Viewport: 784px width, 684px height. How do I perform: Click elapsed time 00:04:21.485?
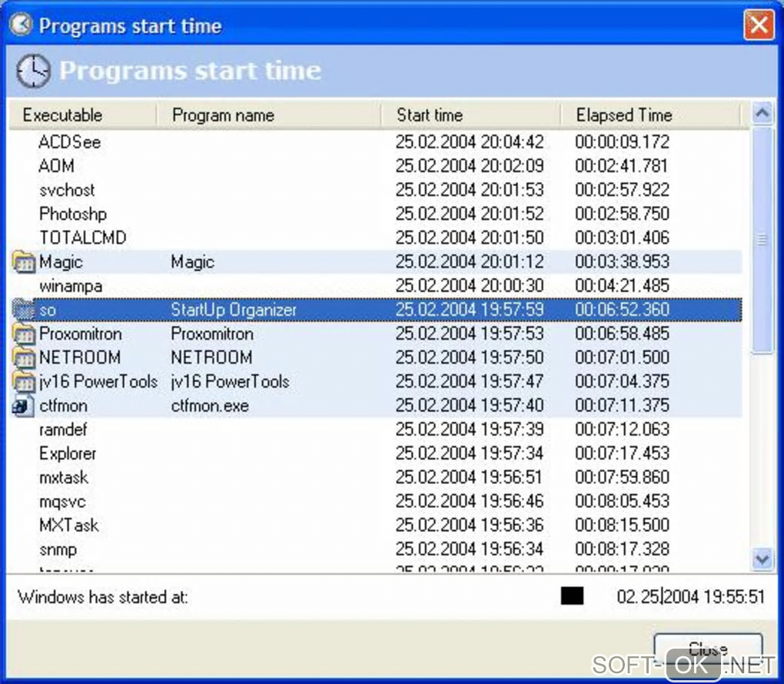point(622,286)
